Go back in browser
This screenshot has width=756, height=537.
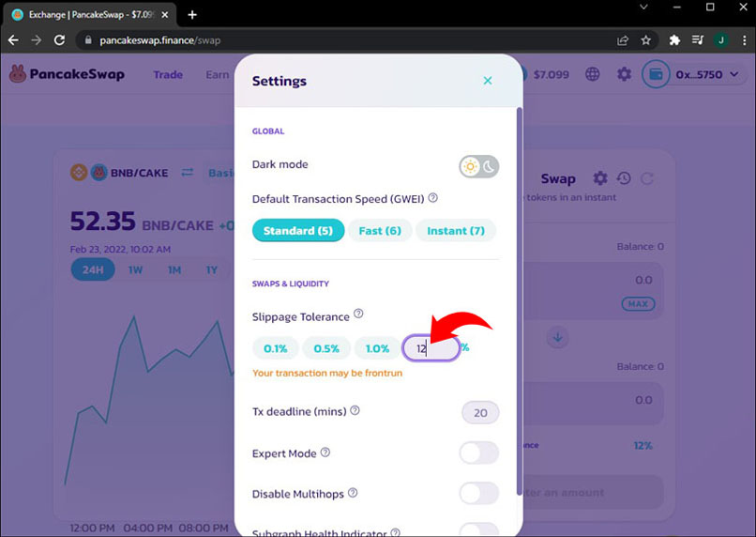tap(13, 40)
